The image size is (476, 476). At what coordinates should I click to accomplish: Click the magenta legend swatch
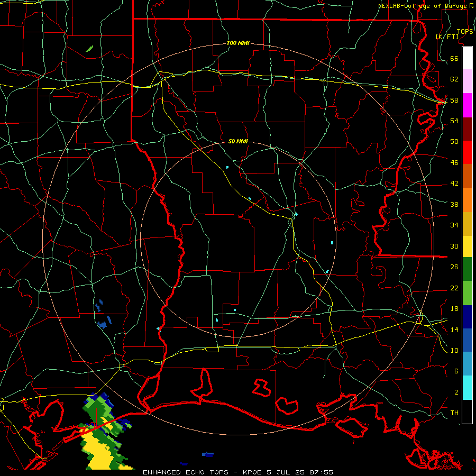pyautogui.click(x=467, y=105)
